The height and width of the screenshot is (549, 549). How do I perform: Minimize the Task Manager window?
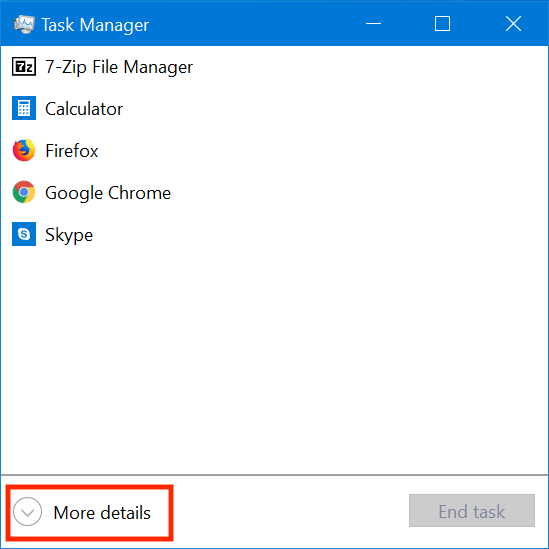click(x=373, y=24)
